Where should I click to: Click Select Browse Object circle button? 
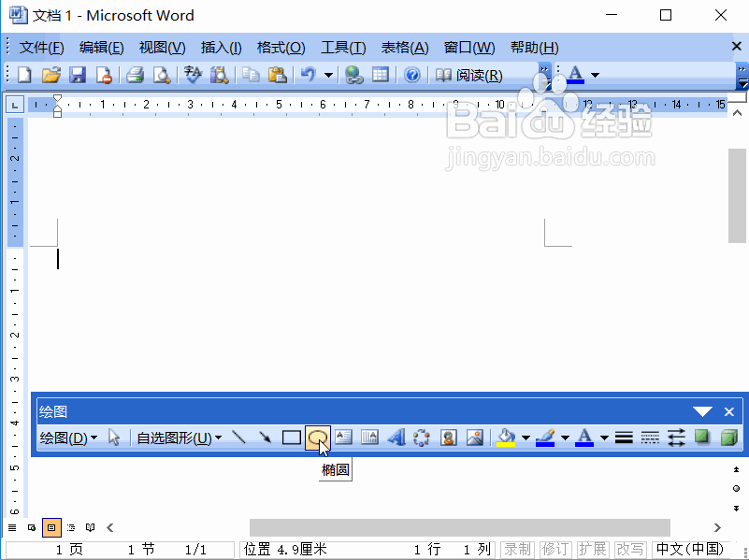click(736, 488)
